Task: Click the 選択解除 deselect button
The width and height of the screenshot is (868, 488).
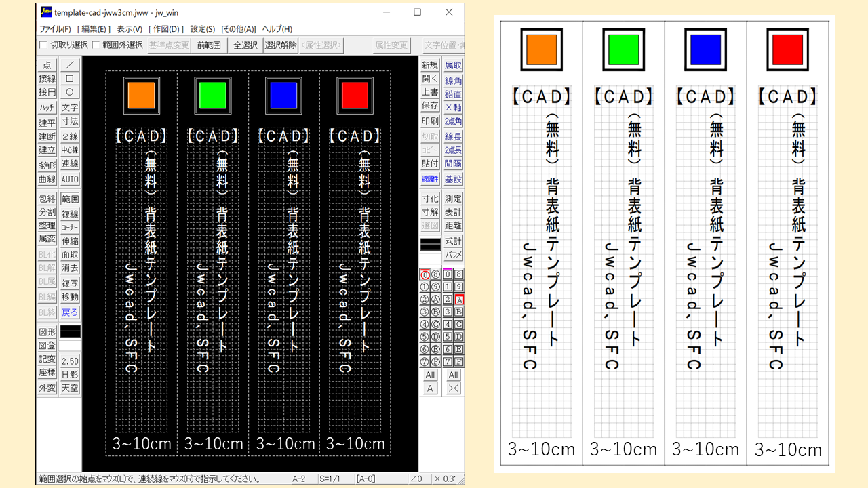Action: 281,45
